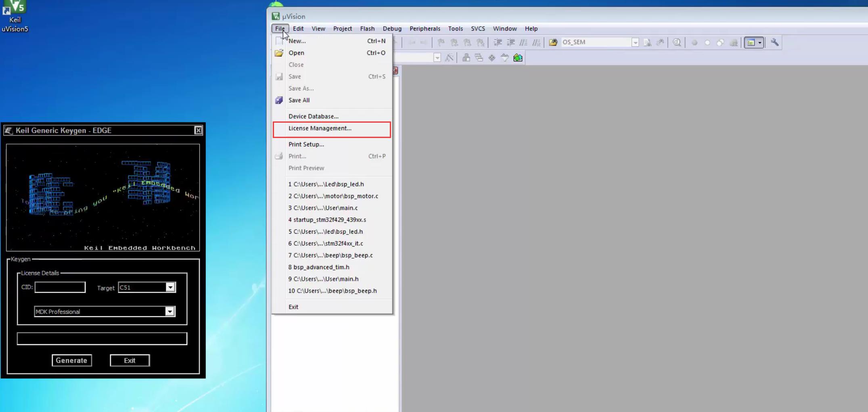Open the Tools menu
868x412 pixels.
(456, 29)
